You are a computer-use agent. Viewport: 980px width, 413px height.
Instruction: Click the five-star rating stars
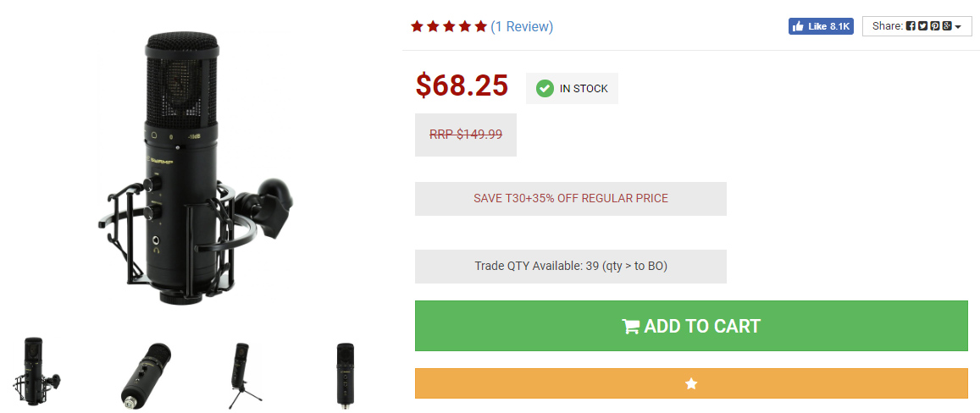[x=448, y=26]
